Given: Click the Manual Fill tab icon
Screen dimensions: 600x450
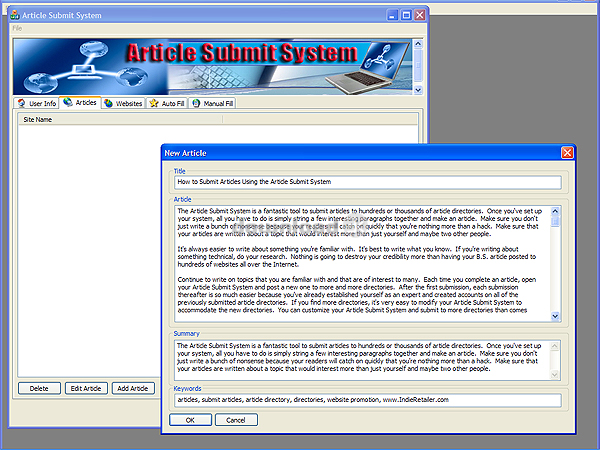Looking at the screenshot, I should coord(196,103).
